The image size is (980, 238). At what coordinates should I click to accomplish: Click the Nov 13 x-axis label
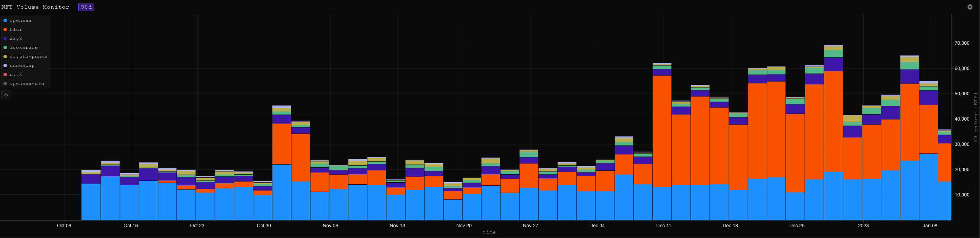pyautogui.click(x=397, y=226)
